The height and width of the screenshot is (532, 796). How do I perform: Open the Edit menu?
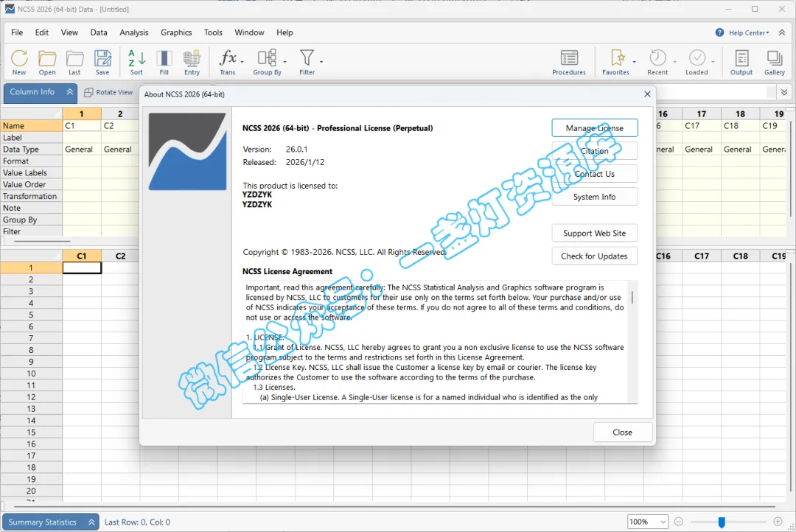pyautogui.click(x=41, y=32)
